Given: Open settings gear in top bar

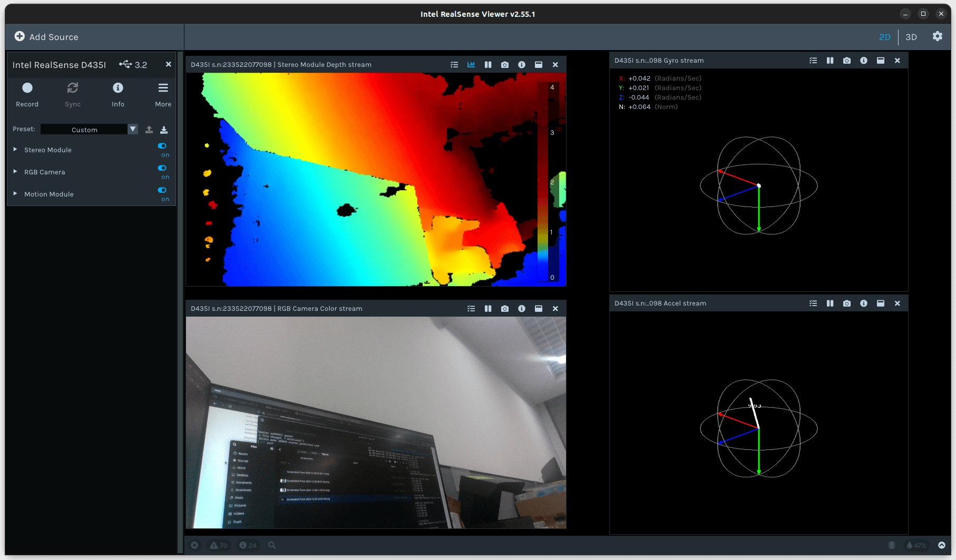Looking at the screenshot, I should pyautogui.click(x=938, y=36).
